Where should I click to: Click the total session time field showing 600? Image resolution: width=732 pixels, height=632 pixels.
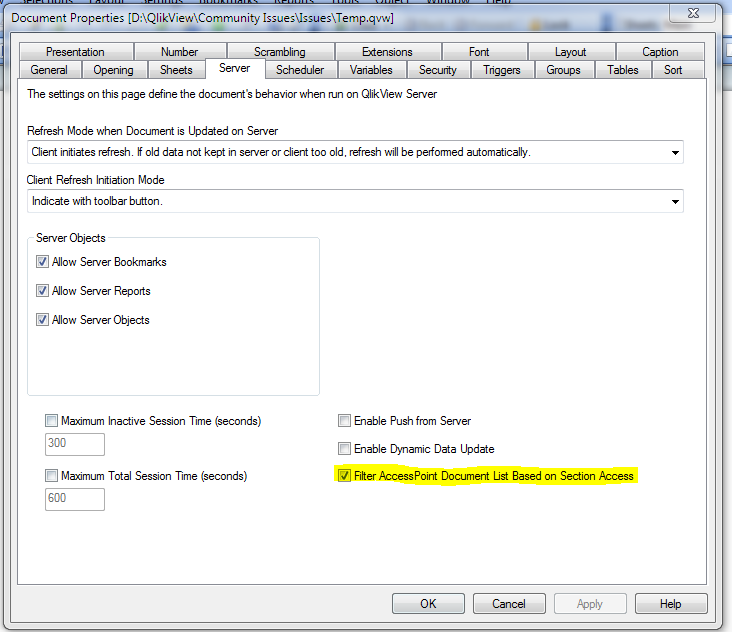(75, 499)
